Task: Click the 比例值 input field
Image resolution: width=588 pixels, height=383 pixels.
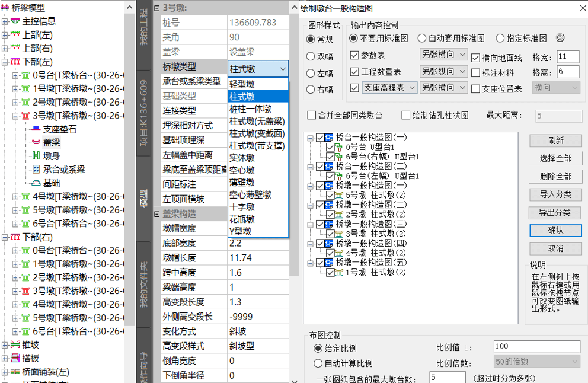Action: click(x=536, y=346)
